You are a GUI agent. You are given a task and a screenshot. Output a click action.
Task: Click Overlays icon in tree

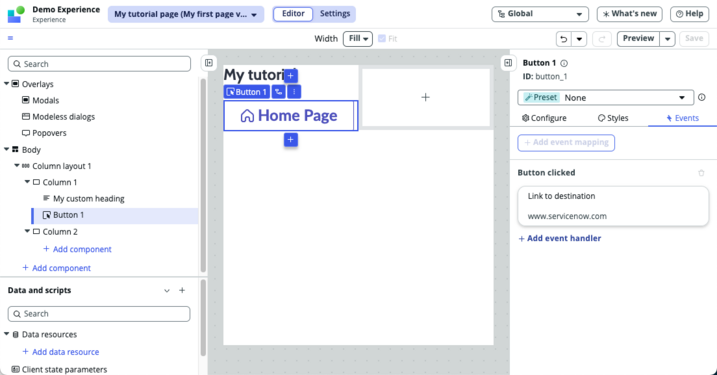tap(16, 84)
